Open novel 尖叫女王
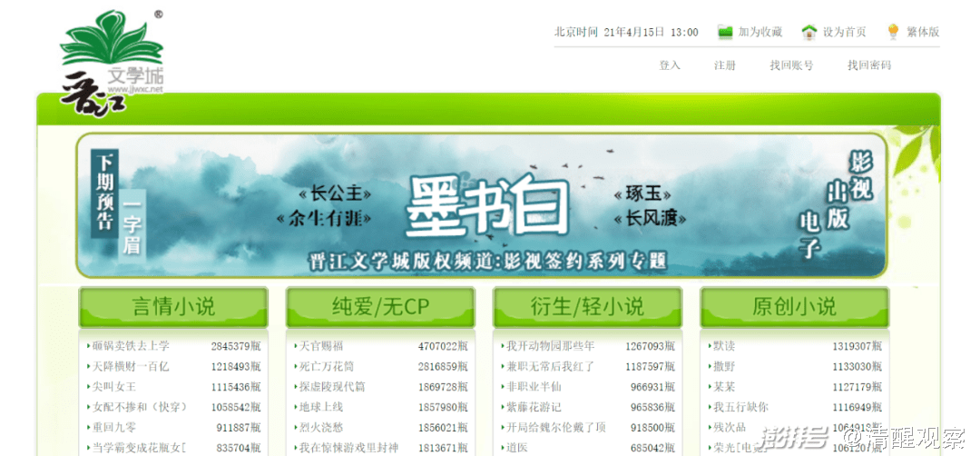Viewport: 980px width, 456px height. [x=113, y=387]
